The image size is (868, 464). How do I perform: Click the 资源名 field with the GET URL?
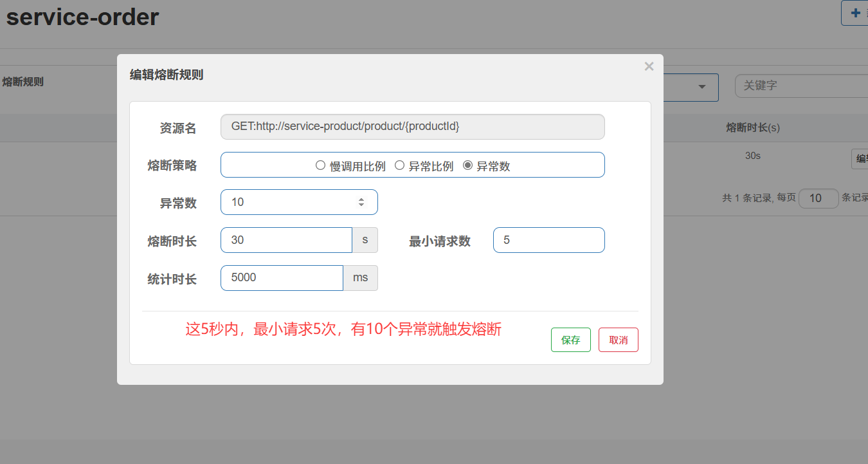pyautogui.click(x=412, y=127)
